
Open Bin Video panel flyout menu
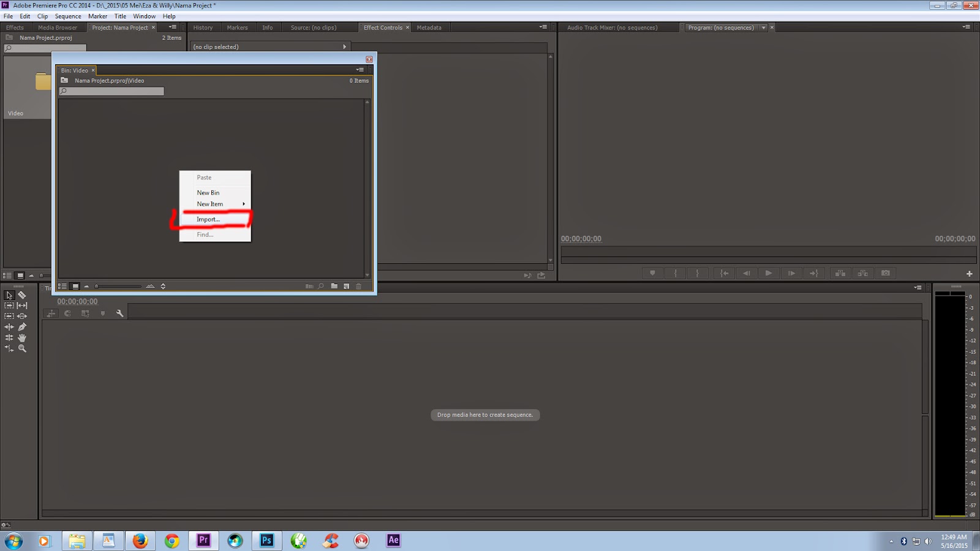pos(360,70)
